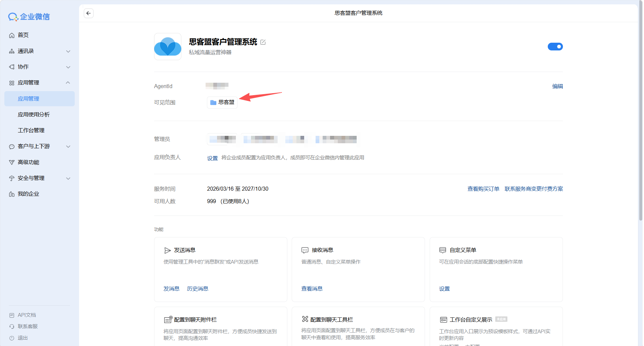Click the 配置到聊天附件栏 icon
The width and height of the screenshot is (644, 346).
click(x=168, y=319)
